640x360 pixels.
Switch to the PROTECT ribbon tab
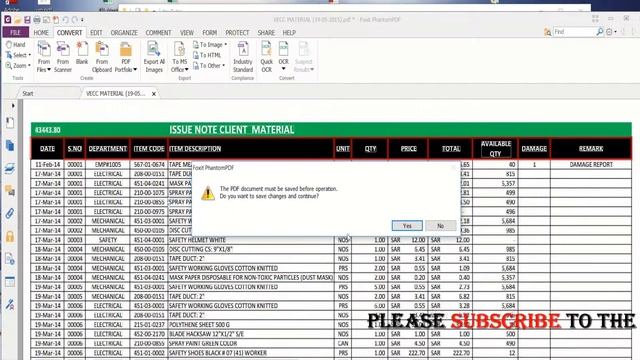(237, 33)
